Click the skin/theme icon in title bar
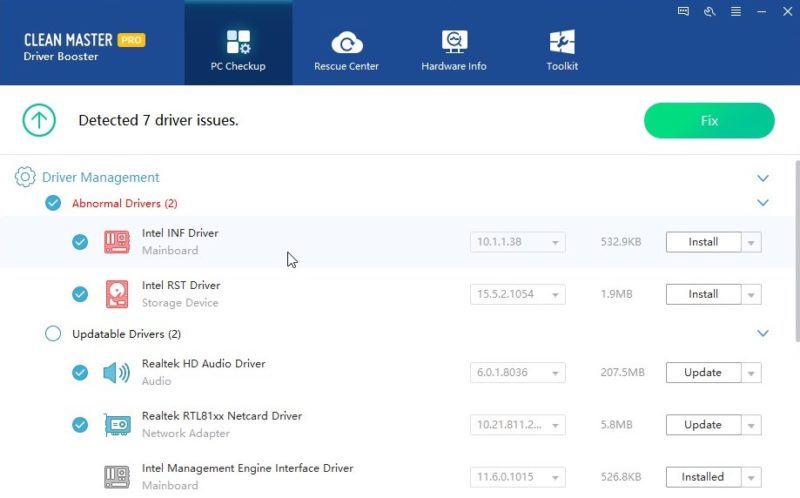This screenshot has height=498, width=800. pyautogui.click(x=709, y=11)
